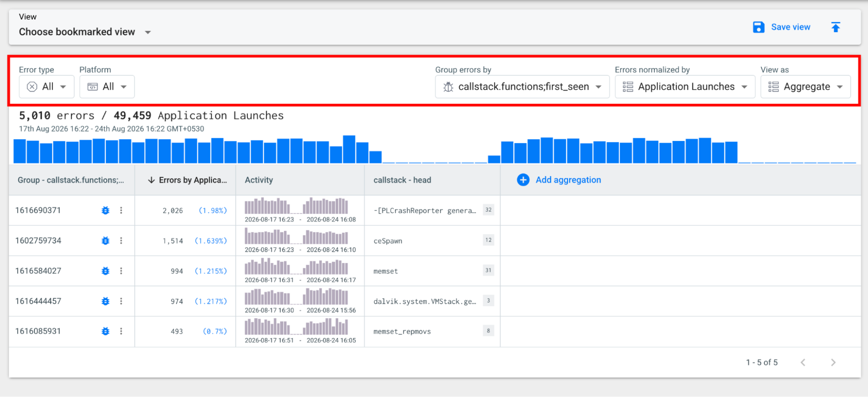Viewport: 868px width, 397px height.
Task: Click the (0.7%) error percentage
Action: 215,332
